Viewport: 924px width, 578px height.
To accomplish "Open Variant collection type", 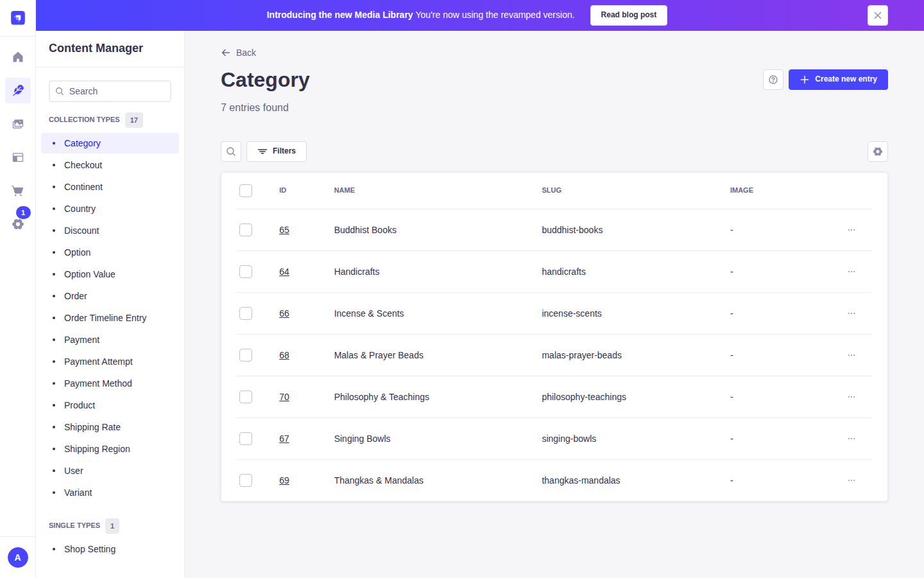I will point(110,493).
